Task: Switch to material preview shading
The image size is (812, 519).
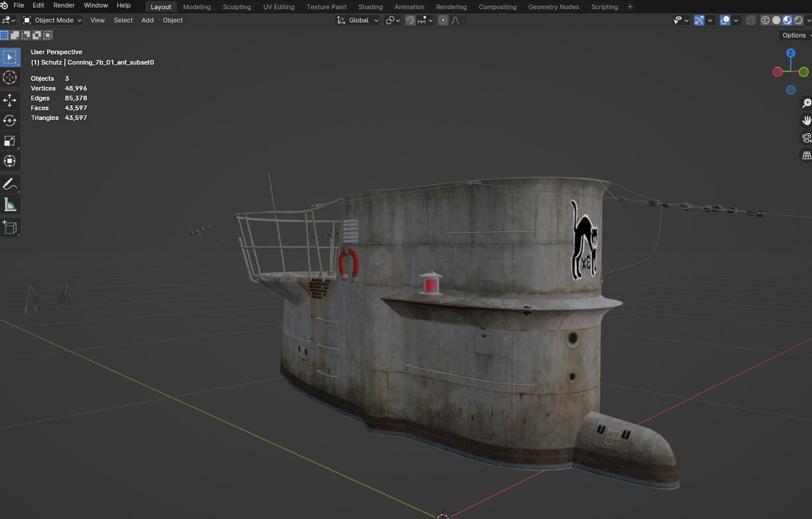Action: [787, 20]
